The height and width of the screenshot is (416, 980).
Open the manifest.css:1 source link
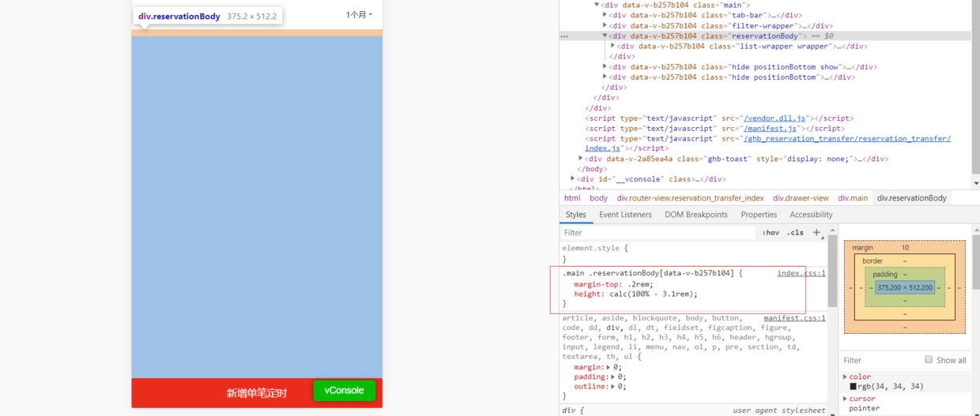coord(795,318)
